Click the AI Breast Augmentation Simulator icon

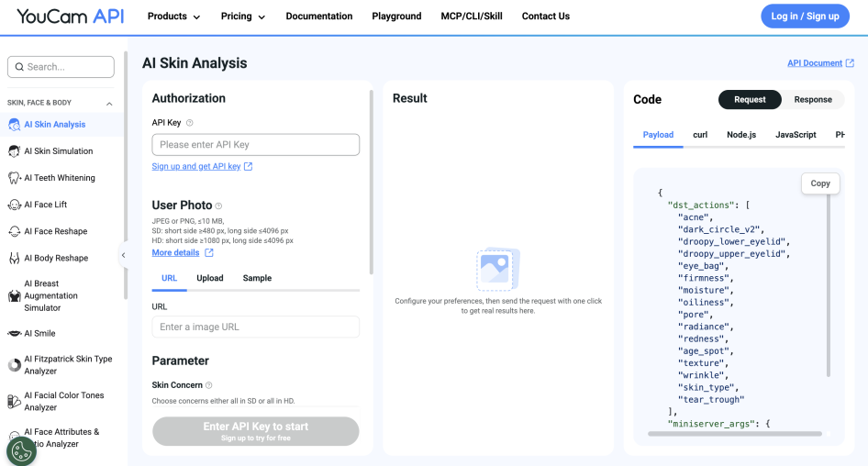15,295
